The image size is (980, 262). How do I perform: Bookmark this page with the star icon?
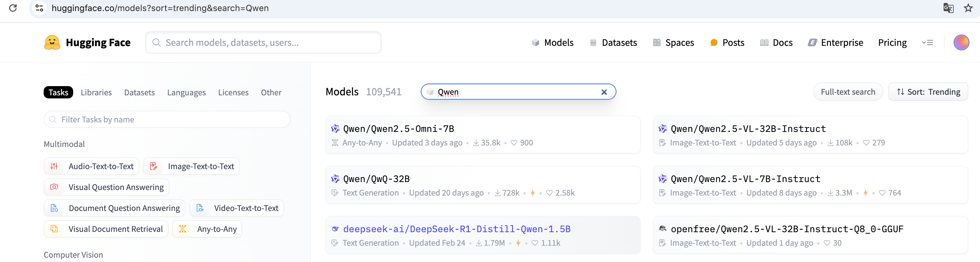968,8
